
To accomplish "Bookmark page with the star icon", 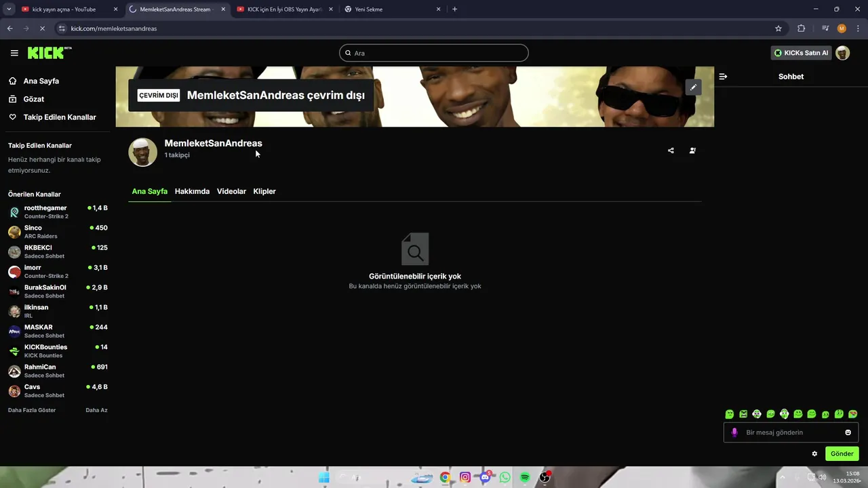I will [x=778, y=28].
